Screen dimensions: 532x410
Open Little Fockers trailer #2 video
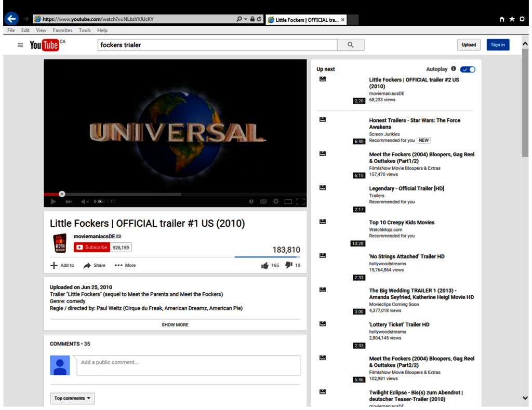click(414, 83)
